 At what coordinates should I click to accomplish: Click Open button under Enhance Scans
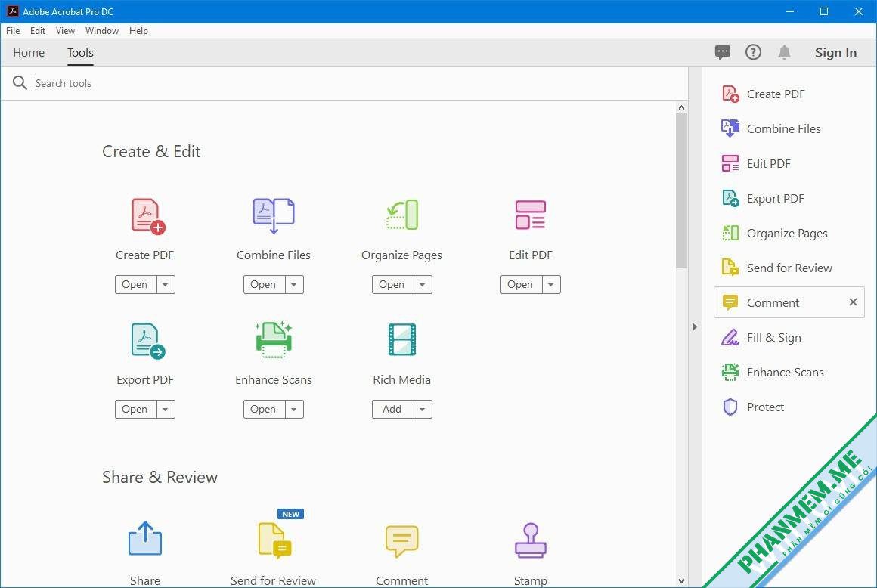(265, 409)
